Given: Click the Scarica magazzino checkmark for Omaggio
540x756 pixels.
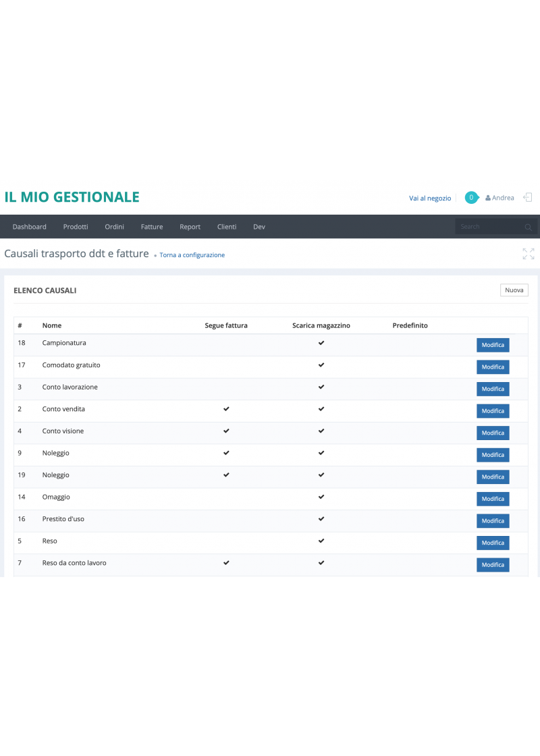Looking at the screenshot, I should point(321,497).
